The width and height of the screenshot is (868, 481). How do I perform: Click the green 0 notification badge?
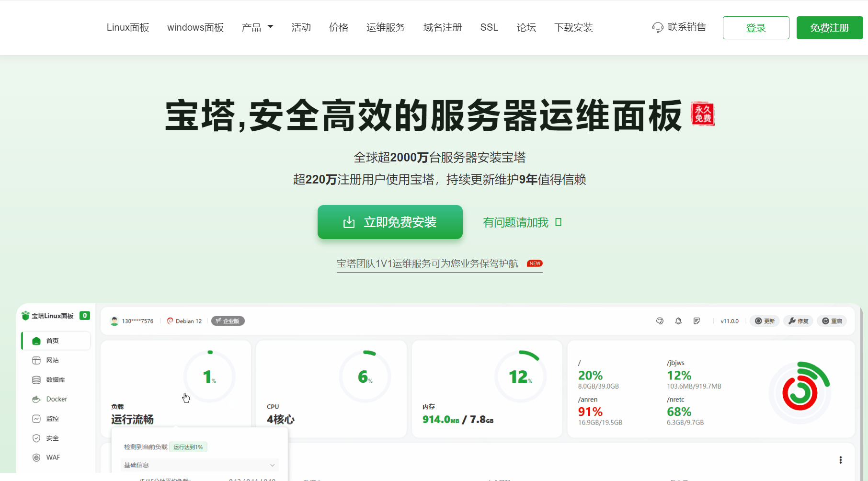point(85,315)
